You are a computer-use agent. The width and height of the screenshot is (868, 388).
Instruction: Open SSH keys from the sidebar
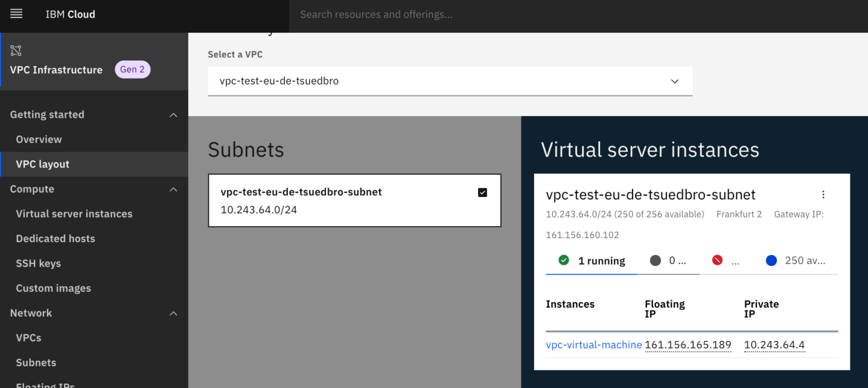38,263
